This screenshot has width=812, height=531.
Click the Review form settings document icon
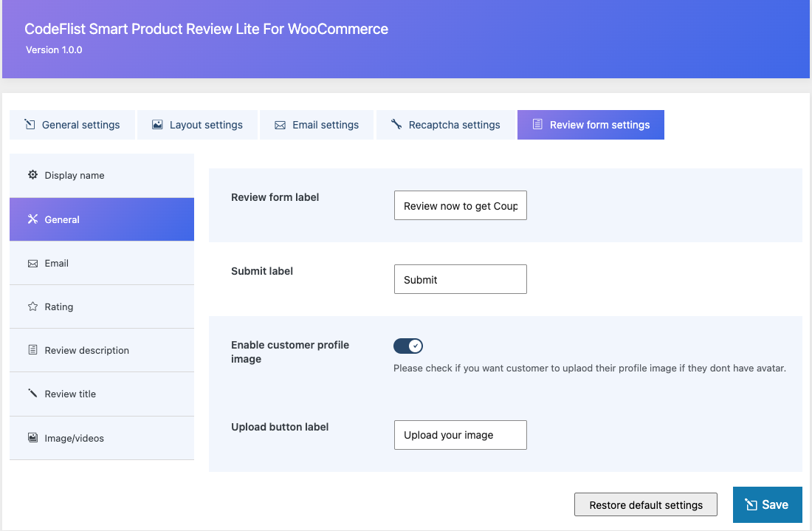[537, 124]
